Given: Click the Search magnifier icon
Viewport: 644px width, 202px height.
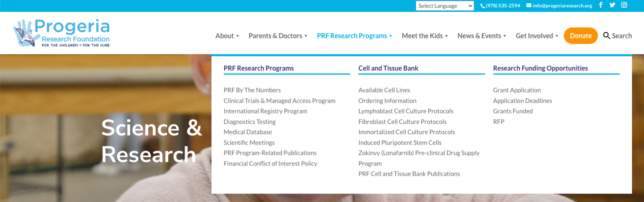Looking at the screenshot, I should [x=606, y=36].
